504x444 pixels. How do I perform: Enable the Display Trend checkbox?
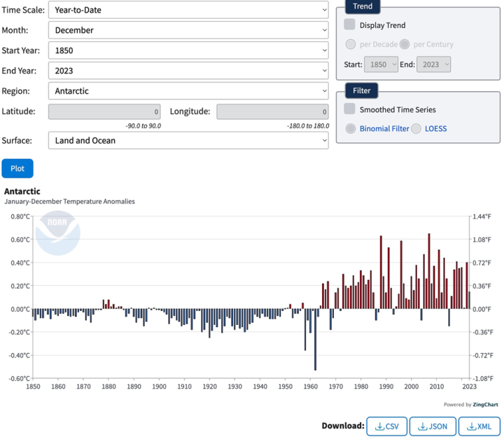[350, 25]
